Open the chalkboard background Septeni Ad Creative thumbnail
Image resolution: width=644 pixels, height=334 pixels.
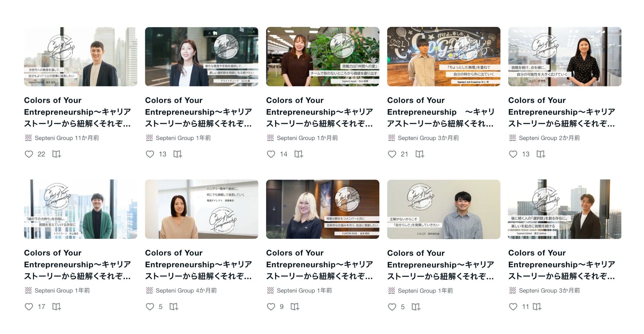pyautogui.click(x=444, y=57)
